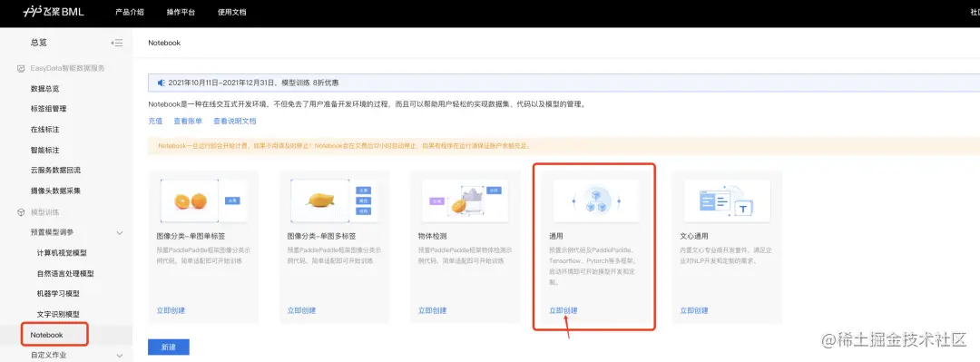Viewport: 980px width, 362px height.
Task: Click the announcement speaker icon
Action: click(161, 83)
